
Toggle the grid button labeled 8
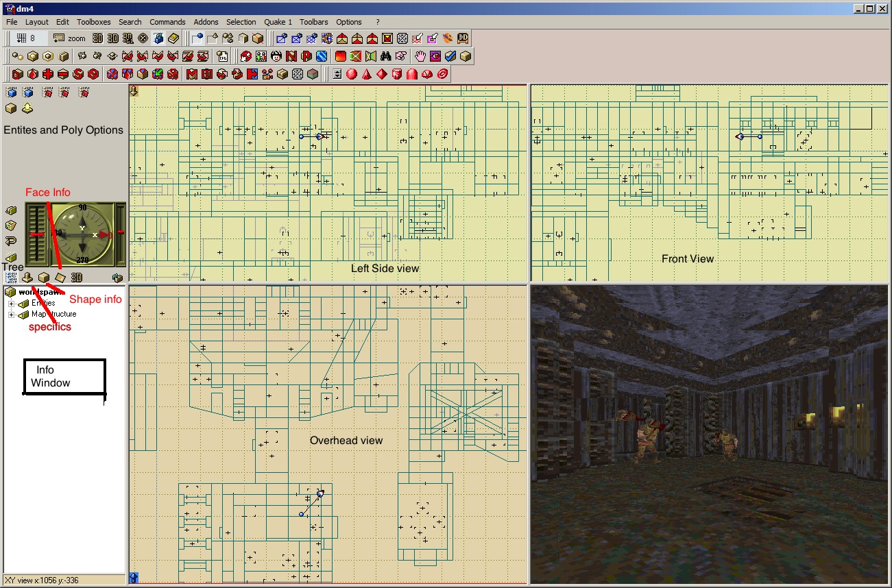26,38
